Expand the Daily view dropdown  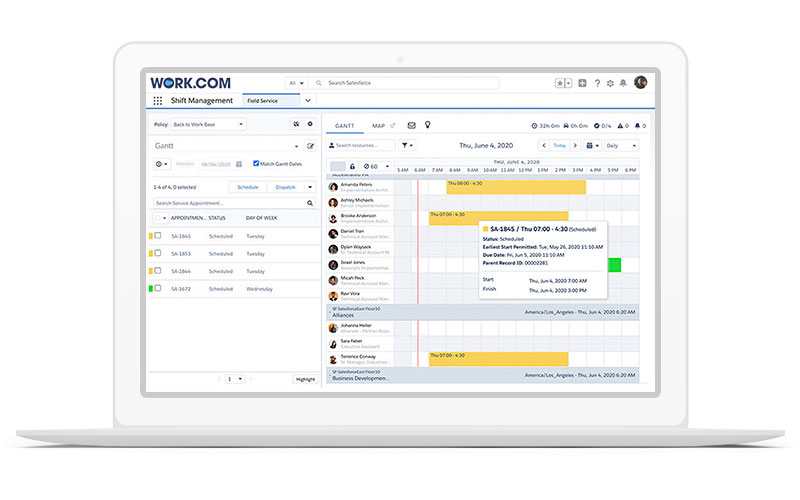click(620, 146)
